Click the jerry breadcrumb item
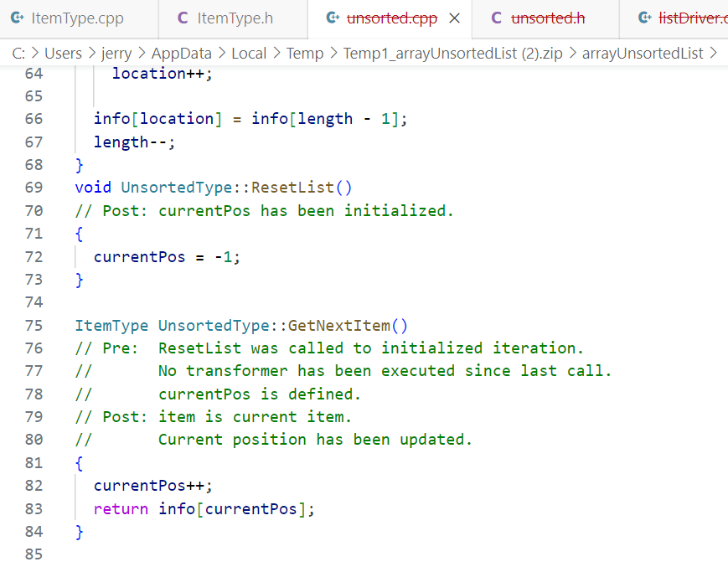 [x=116, y=52]
